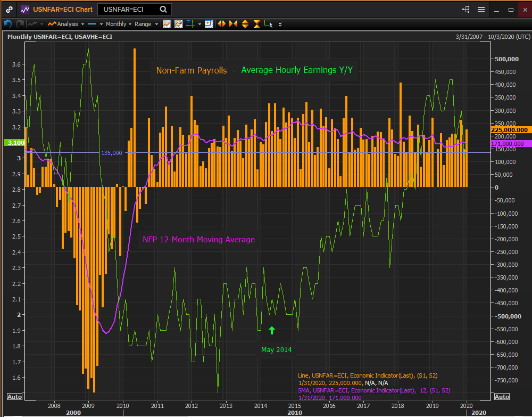Viewport: 532px width, 417px height.
Task: Open the hamburger menu
Action: pyautogui.click(x=481, y=10)
